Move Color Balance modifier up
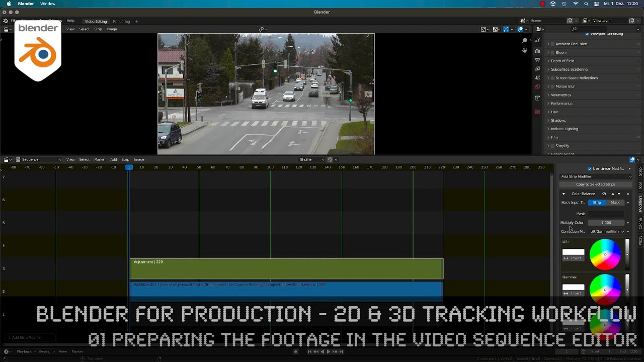This screenshot has height=362, width=644. [x=612, y=194]
